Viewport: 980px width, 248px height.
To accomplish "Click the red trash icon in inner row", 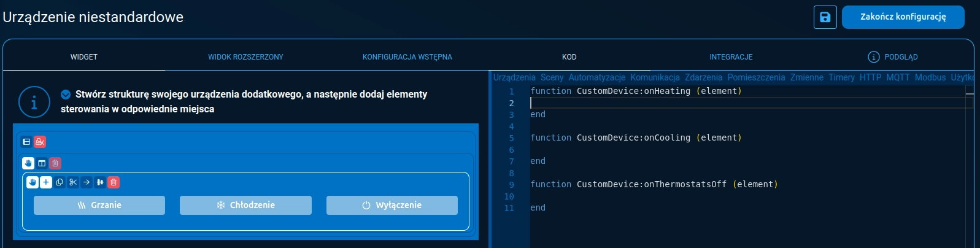I will pyautogui.click(x=114, y=182).
